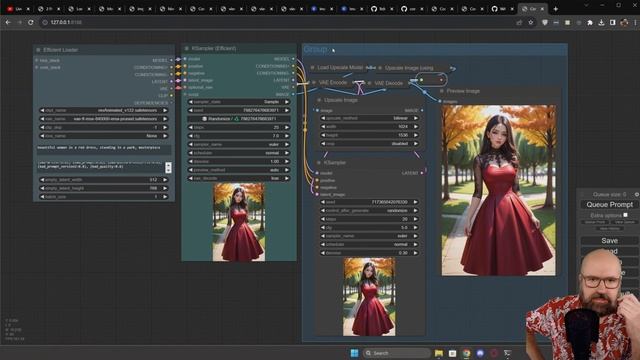The height and width of the screenshot is (360, 640).
Task: Click the Windows taskbar Search box
Action: tap(397, 353)
